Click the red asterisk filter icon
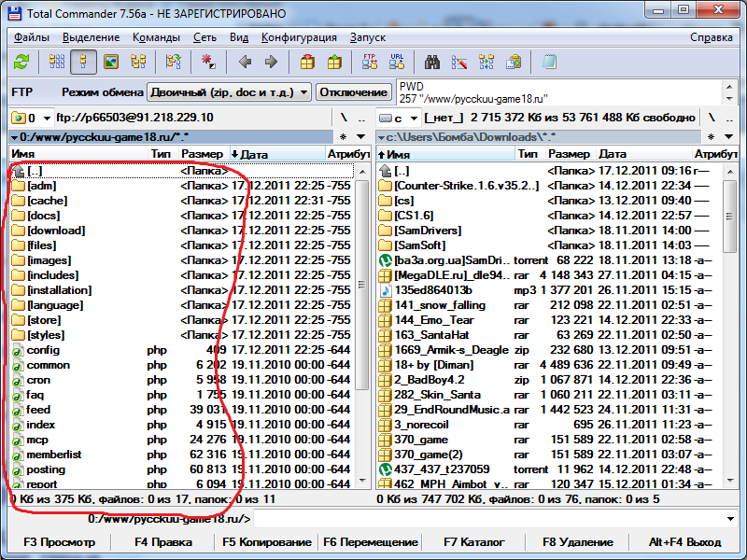The height and width of the screenshot is (560, 747). tap(208, 62)
